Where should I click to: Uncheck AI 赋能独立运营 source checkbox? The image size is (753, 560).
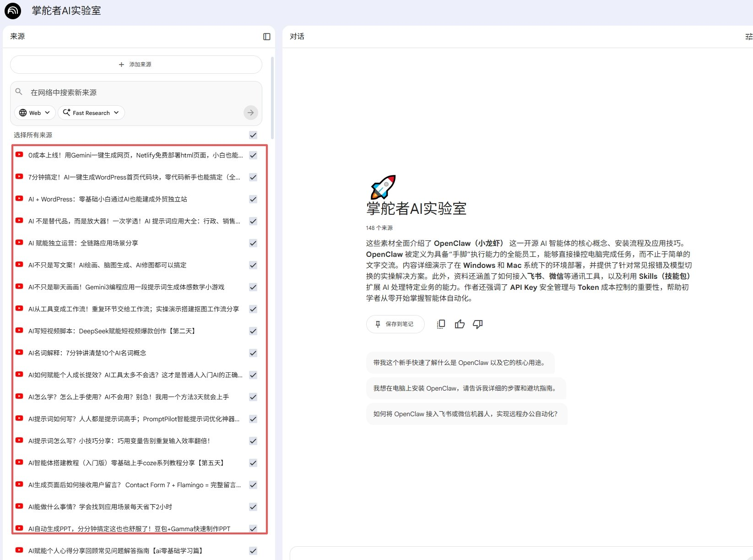pos(253,243)
